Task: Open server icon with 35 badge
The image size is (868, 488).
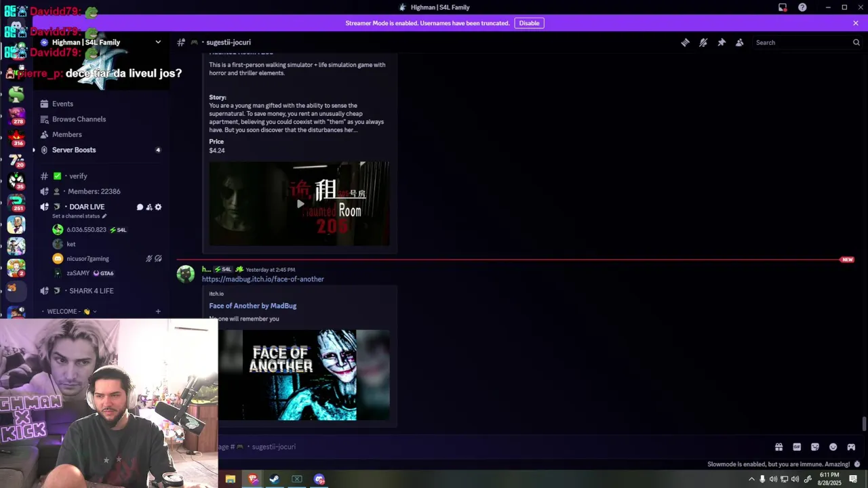Action: (16, 180)
